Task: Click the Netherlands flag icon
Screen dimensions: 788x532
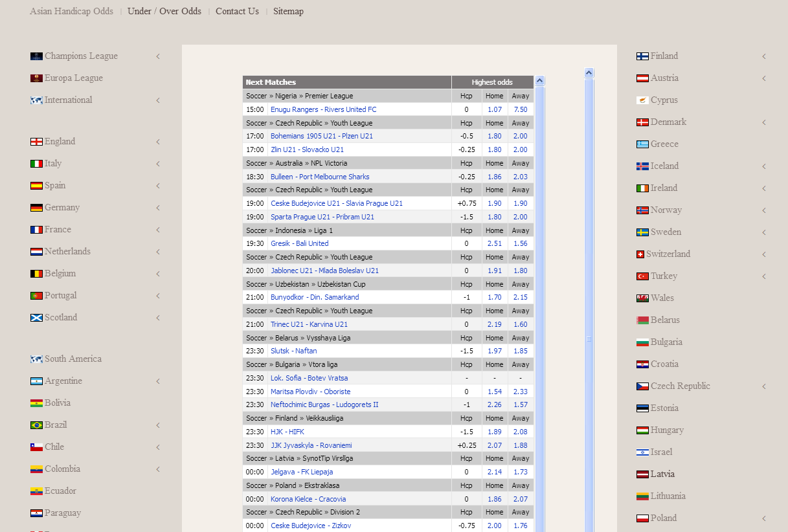Action: [36, 252]
